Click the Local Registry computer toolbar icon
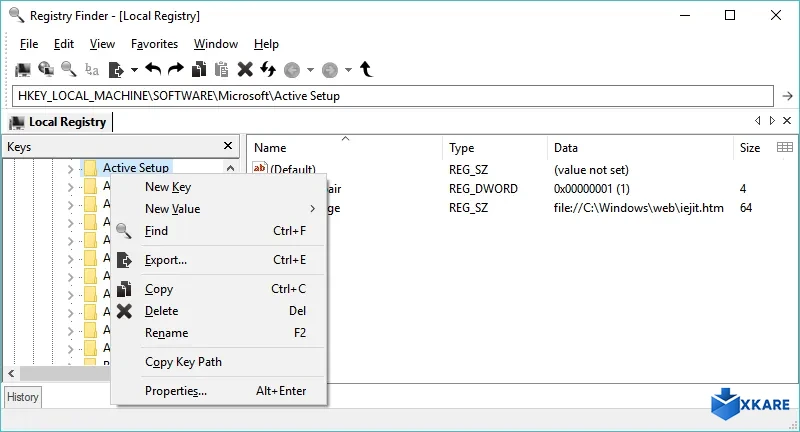The width and height of the screenshot is (800, 432). (x=22, y=69)
